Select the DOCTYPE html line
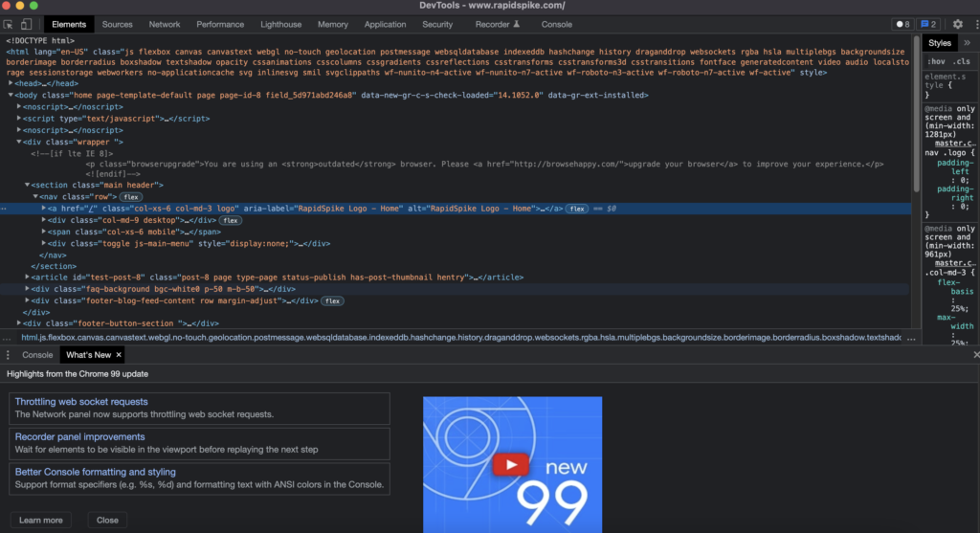The image size is (980, 533). pyautogui.click(x=40, y=40)
